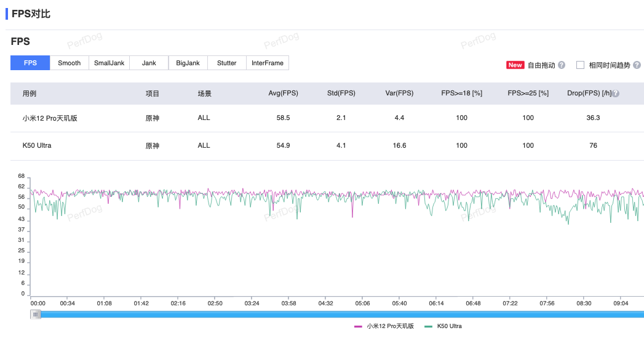Click the blue timeline range bar
Image resolution: width=644 pixels, height=341 pixels.
338,315
